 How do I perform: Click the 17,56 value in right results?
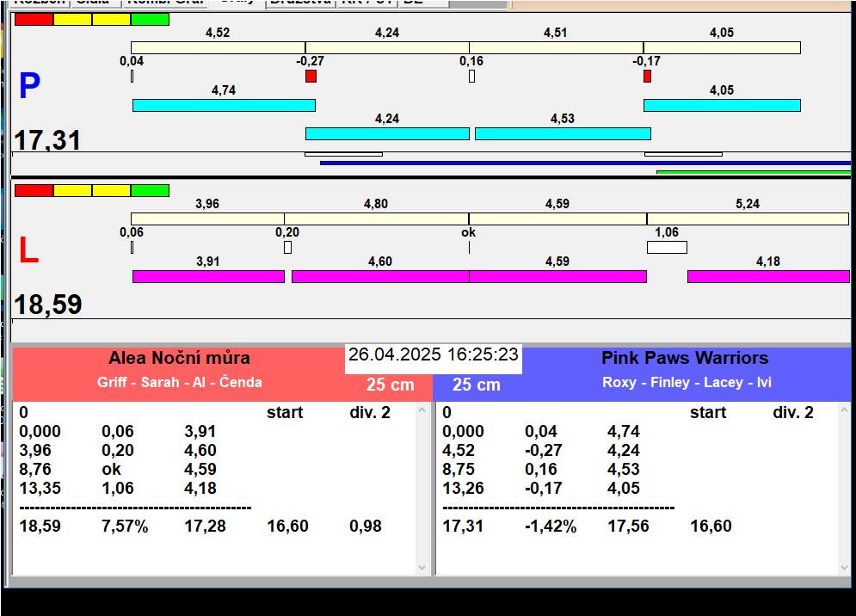click(628, 526)
